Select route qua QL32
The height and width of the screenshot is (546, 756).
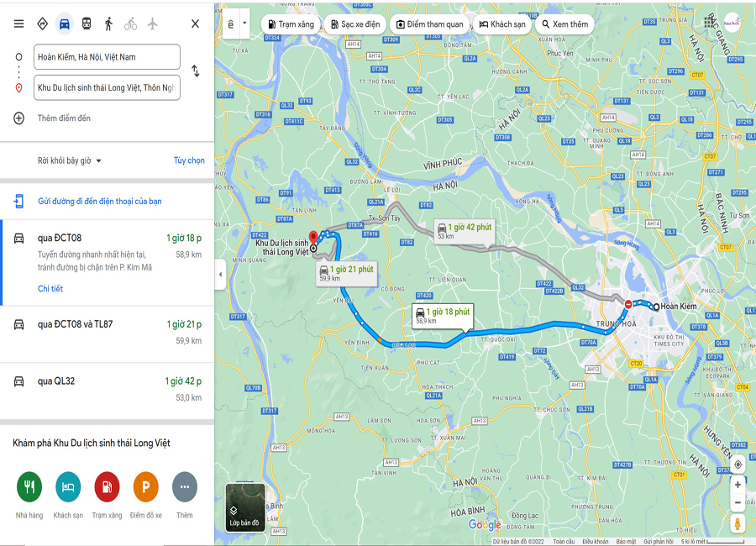click(x=107, y=389)
